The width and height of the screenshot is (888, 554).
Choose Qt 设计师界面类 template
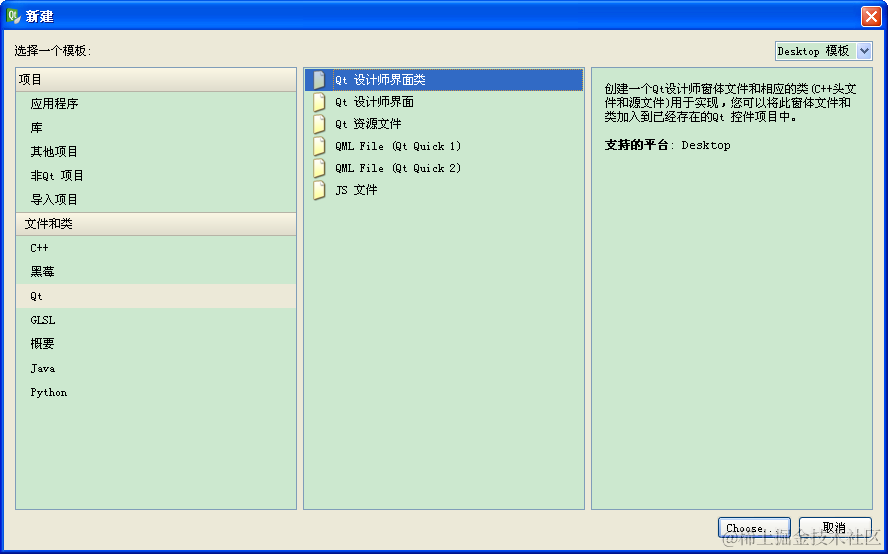tap(444, 80)
